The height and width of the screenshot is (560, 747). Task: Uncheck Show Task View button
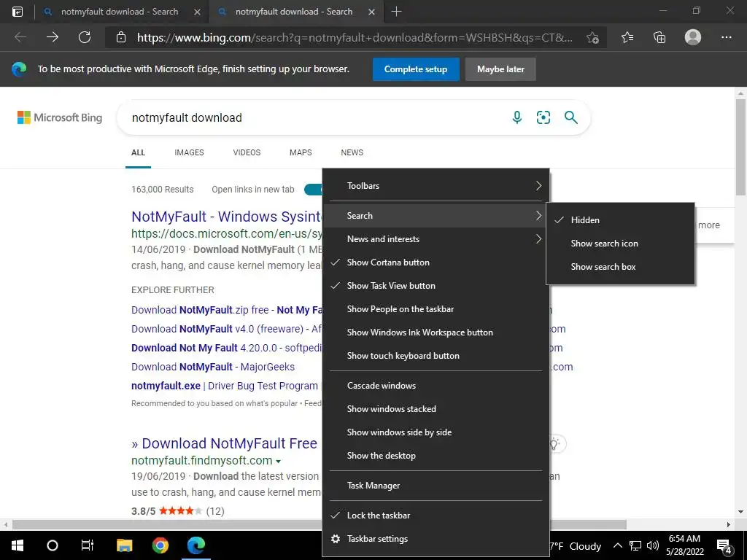(436, 286)
